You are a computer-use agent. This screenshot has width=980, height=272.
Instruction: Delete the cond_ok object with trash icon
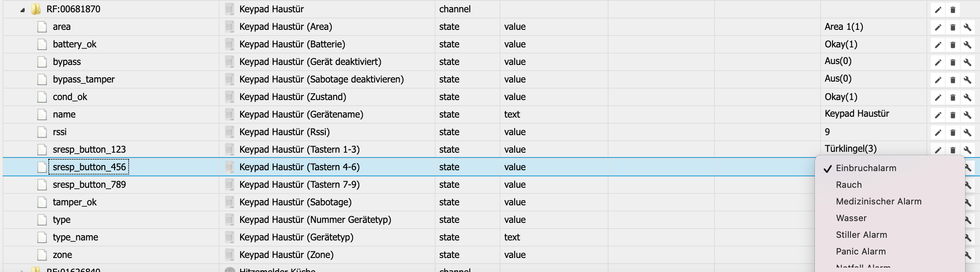953,97
